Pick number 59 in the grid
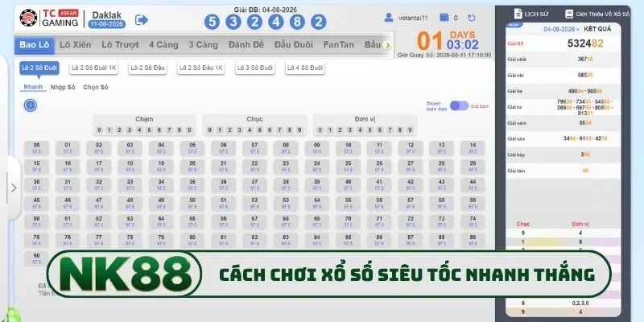This screenshot has width=644, height=322. point(473,204)
